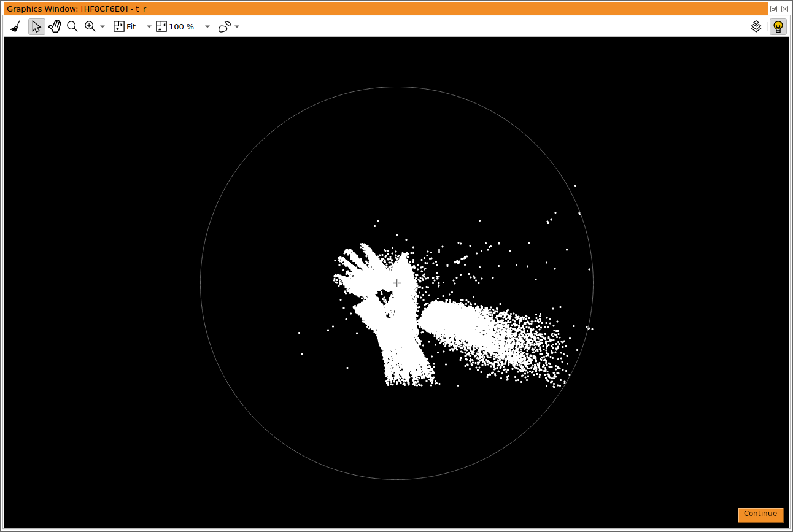Click the Graphics Window title bar text
Image resolution: width=793 pixels, height=532 pixels.
point(77,9)
